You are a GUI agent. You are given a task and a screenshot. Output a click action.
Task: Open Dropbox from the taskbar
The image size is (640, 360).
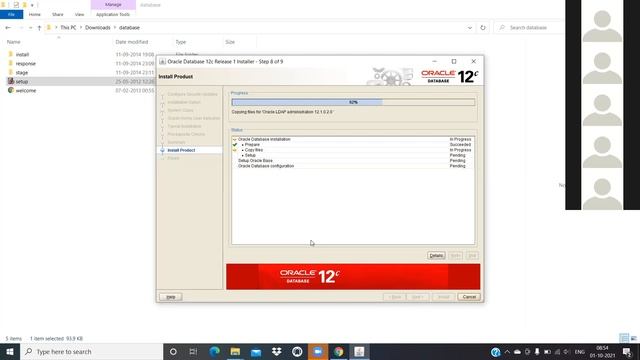tap(276, 351)
